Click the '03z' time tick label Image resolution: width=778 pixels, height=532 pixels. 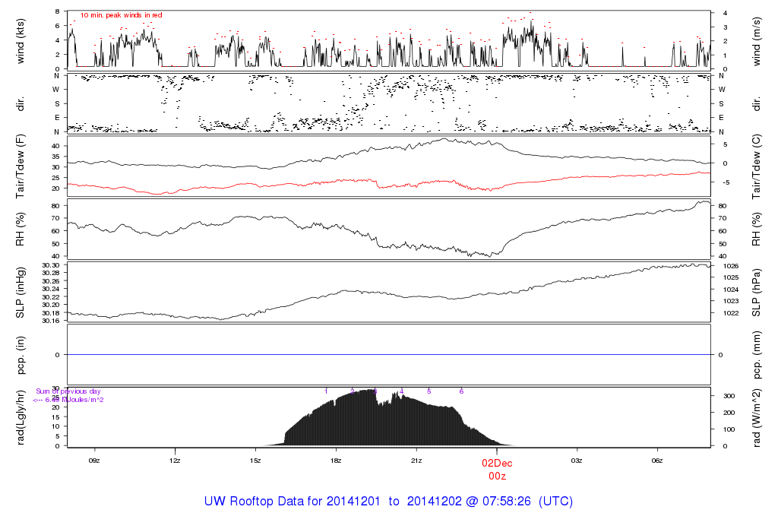(x=577, y=461)
